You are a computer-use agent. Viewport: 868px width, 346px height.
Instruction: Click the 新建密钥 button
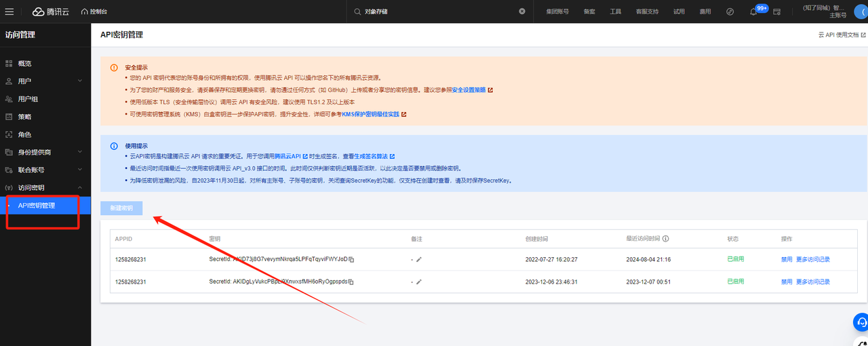click(x=121, y=208)
